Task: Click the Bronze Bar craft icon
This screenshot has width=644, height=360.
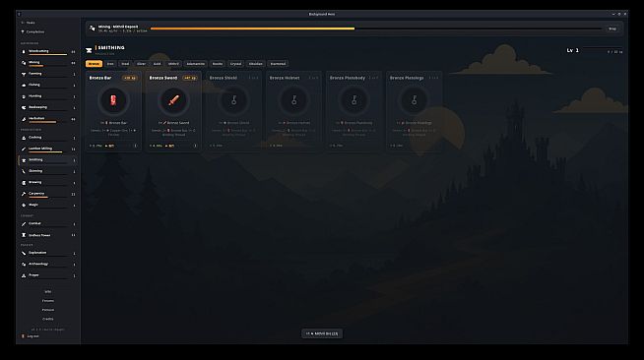Action: click(x=113, y=100)
